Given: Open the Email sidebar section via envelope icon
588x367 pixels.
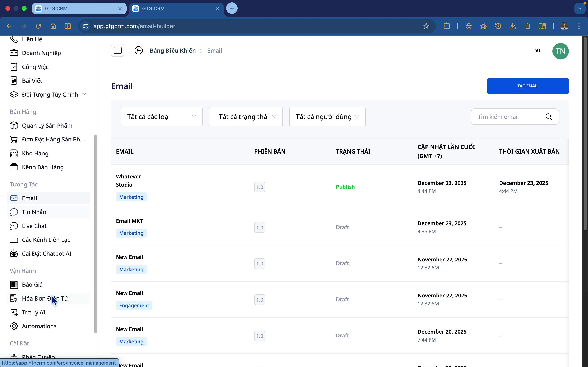Looking at the screenshot, I should (x=14, y=198).
